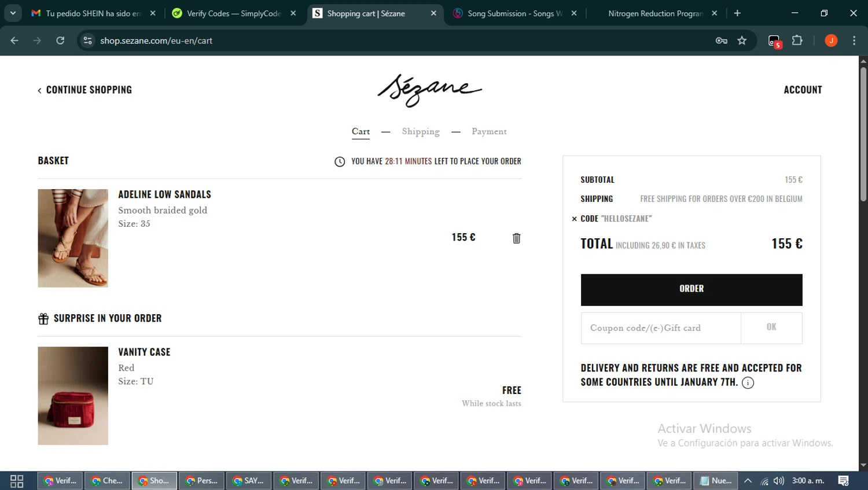
Task: Focus the Coupon code/Gift card field
Action: (661, 328)
